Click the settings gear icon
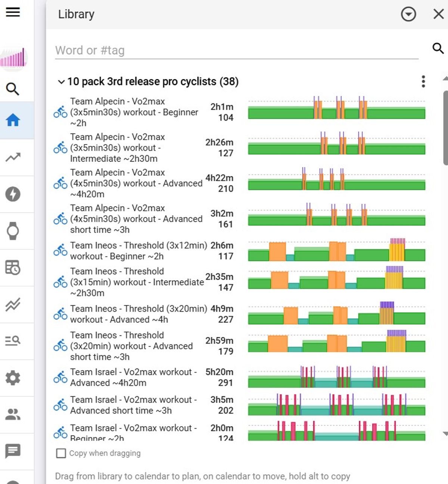This screenshot has width=448, height=484. pos(13,378)
